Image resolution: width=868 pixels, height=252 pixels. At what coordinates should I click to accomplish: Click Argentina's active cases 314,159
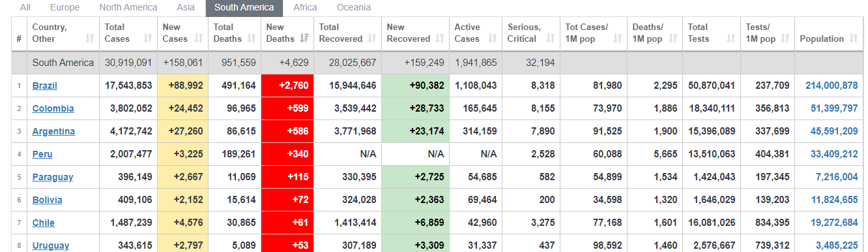[x=480, y=131]
